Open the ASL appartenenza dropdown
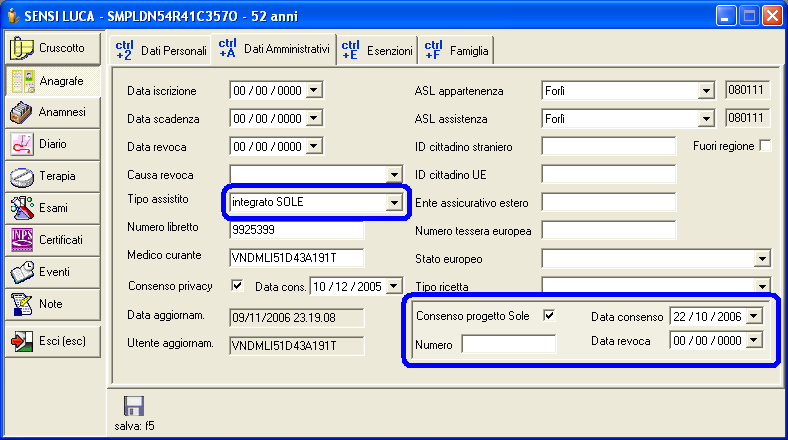This screenshot has height=440, width=788. 705,92
